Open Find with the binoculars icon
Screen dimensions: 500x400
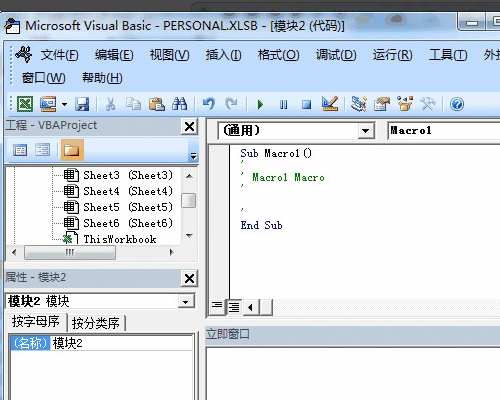click(x=179, y=104)
